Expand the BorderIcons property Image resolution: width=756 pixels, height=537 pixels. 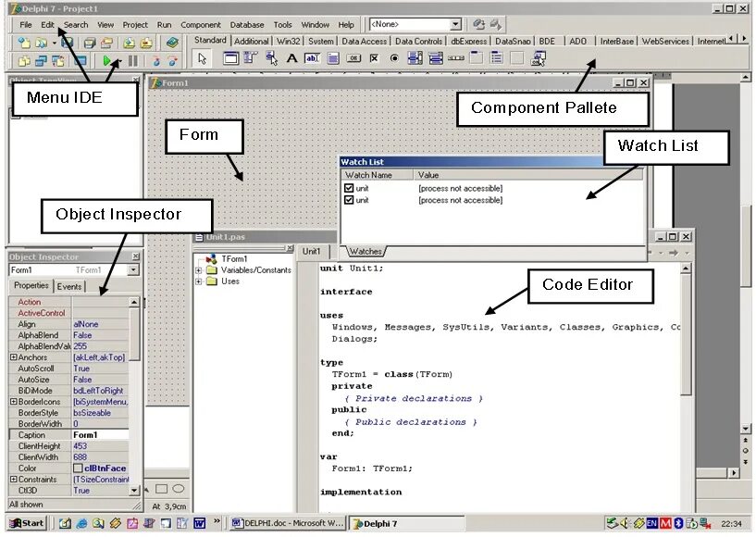click(x=14, y=402)
